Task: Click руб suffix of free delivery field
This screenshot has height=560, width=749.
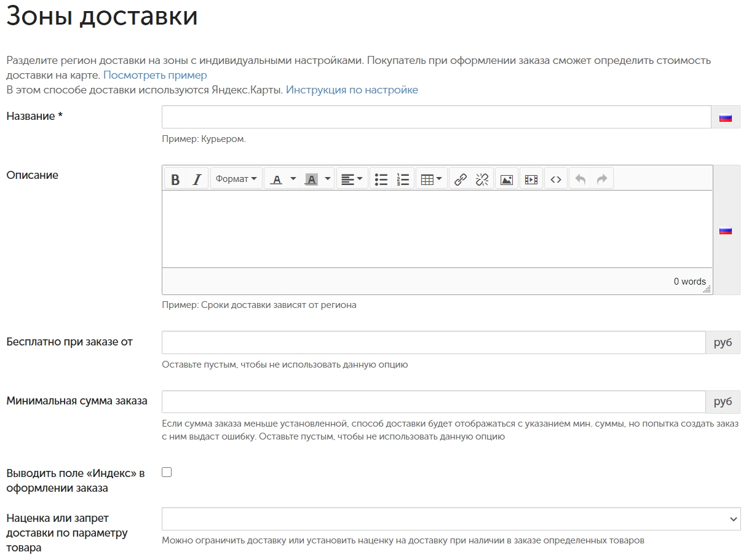Action: click(x=723, y=342)
